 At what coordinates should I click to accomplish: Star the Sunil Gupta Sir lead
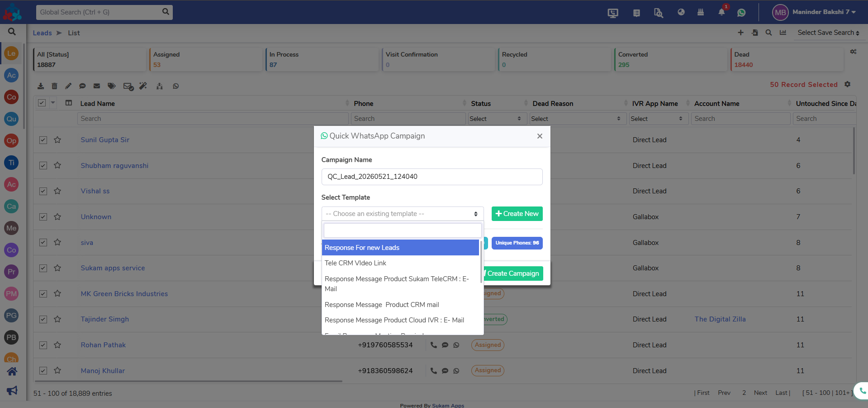pyautogui.click(x=57, y=140)
